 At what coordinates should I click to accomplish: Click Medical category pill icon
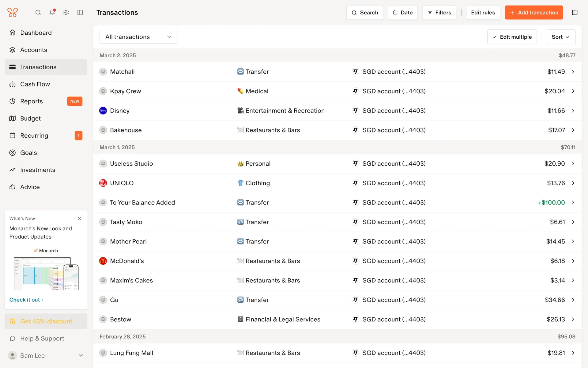(x=240, y=91)
